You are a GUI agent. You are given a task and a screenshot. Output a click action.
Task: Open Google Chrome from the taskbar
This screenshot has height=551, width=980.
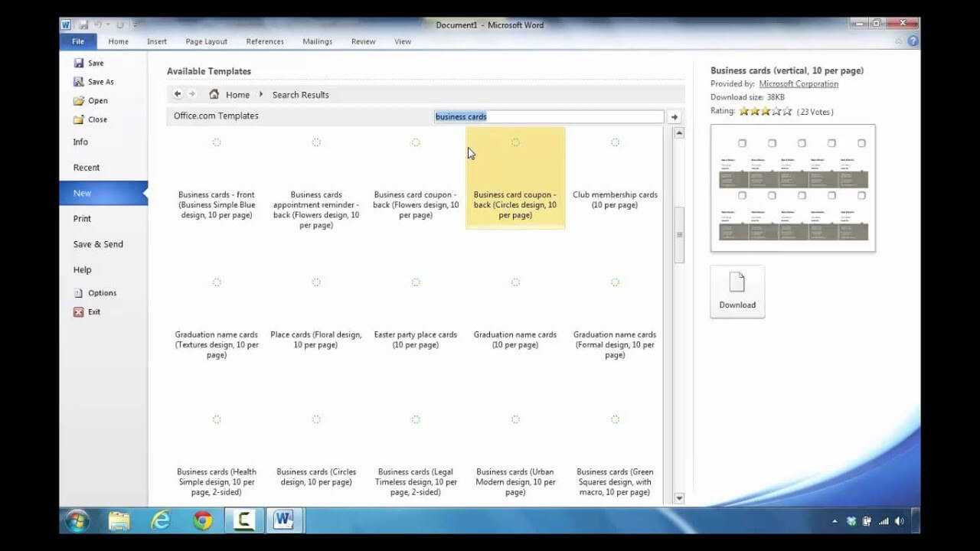coord(203,521)
